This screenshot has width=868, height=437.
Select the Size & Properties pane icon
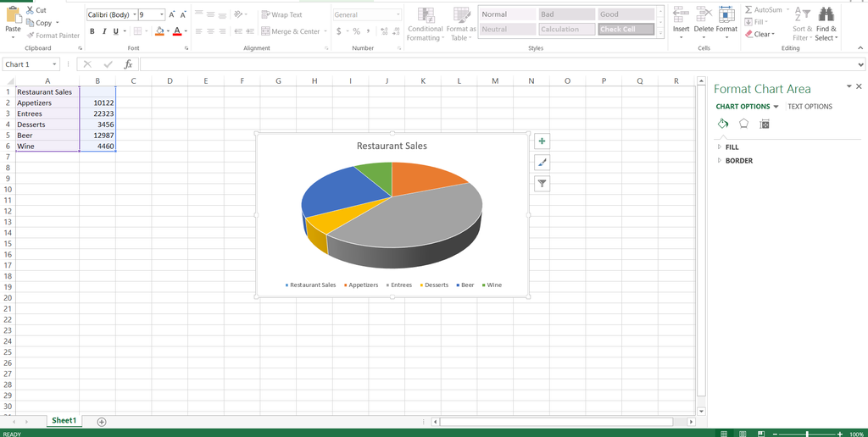[x=765, y=124]
